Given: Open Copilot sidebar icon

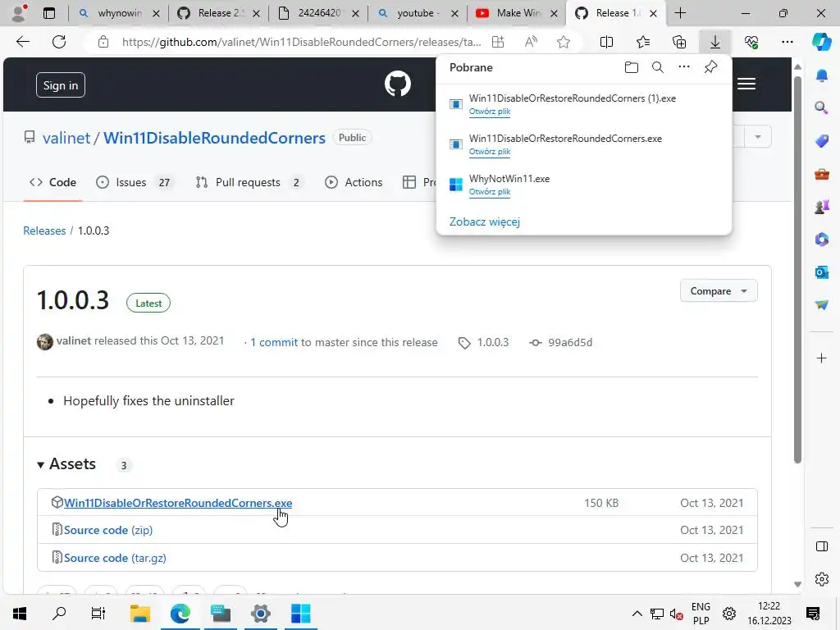Looking at the screenshot, I should pos(820,42).
